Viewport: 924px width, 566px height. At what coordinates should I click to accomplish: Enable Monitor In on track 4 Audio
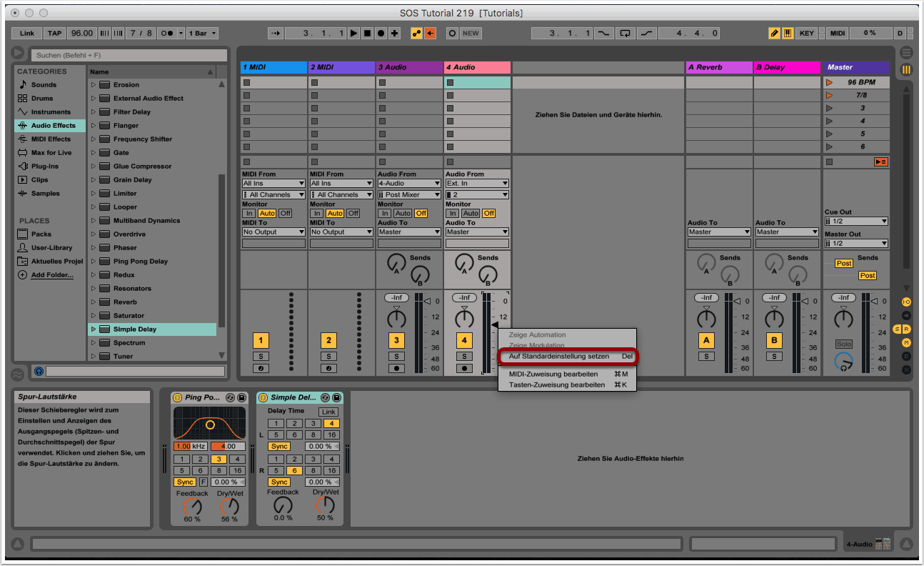(453, 214)
